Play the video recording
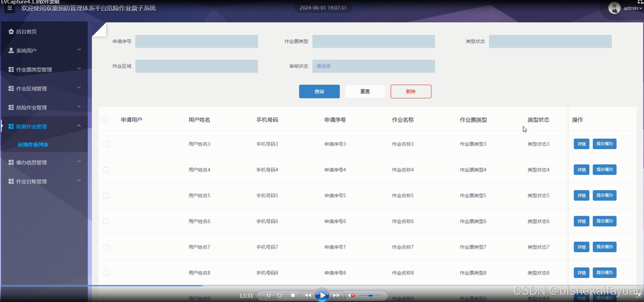This screenshot has width=644, height=302. click(322, 295)
